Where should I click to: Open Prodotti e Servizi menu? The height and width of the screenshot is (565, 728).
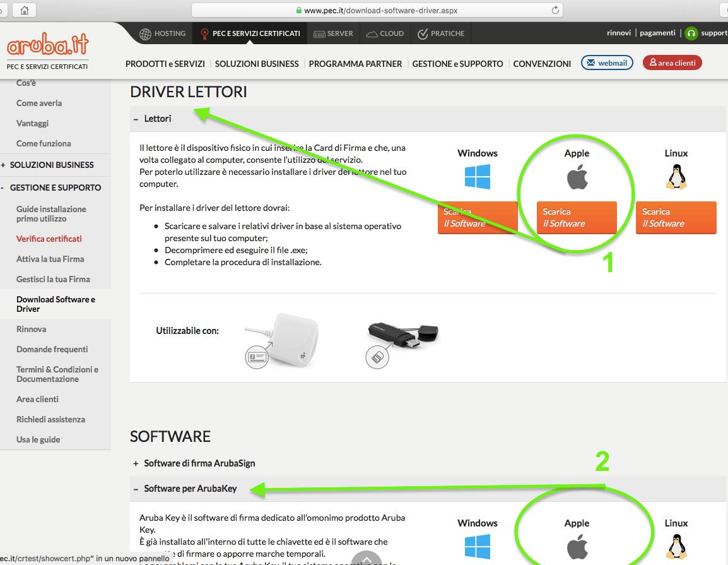point(165,64)
